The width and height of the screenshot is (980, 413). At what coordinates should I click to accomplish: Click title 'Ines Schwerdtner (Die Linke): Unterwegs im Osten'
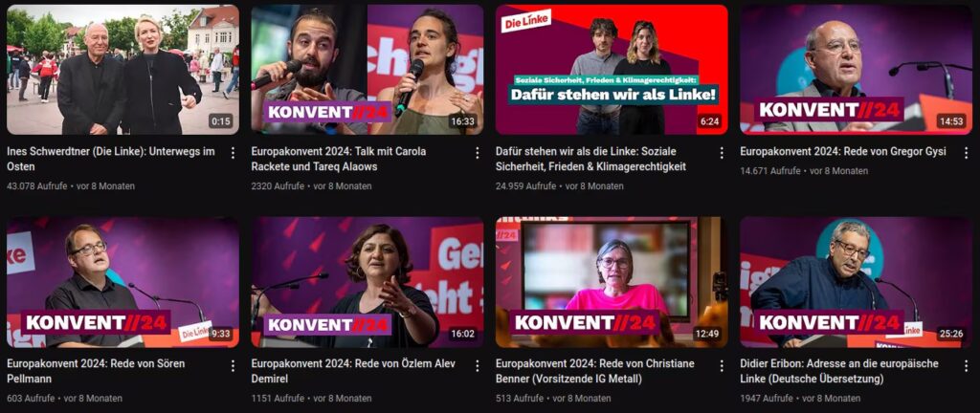111,159
